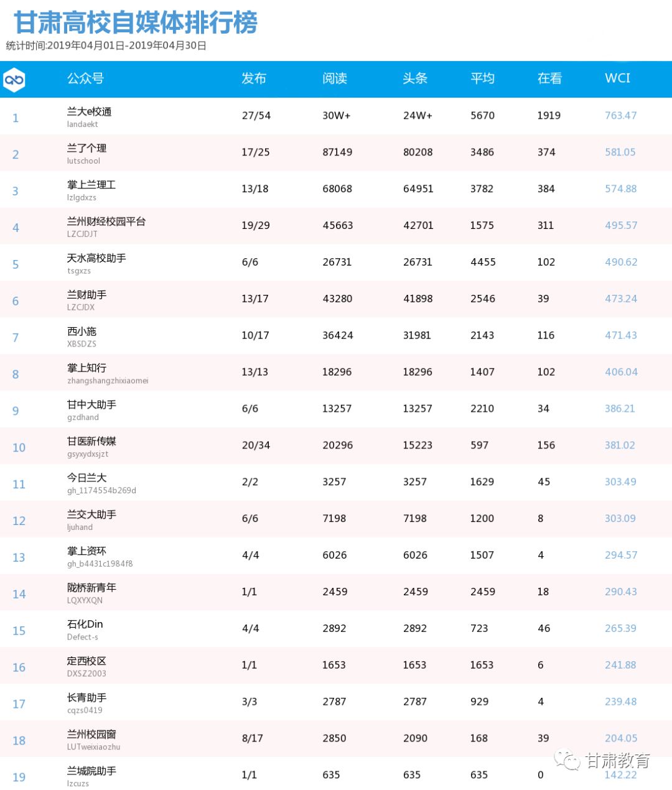Click read count 87149
This screenshot has height=790, width=672.
(337, 152)
